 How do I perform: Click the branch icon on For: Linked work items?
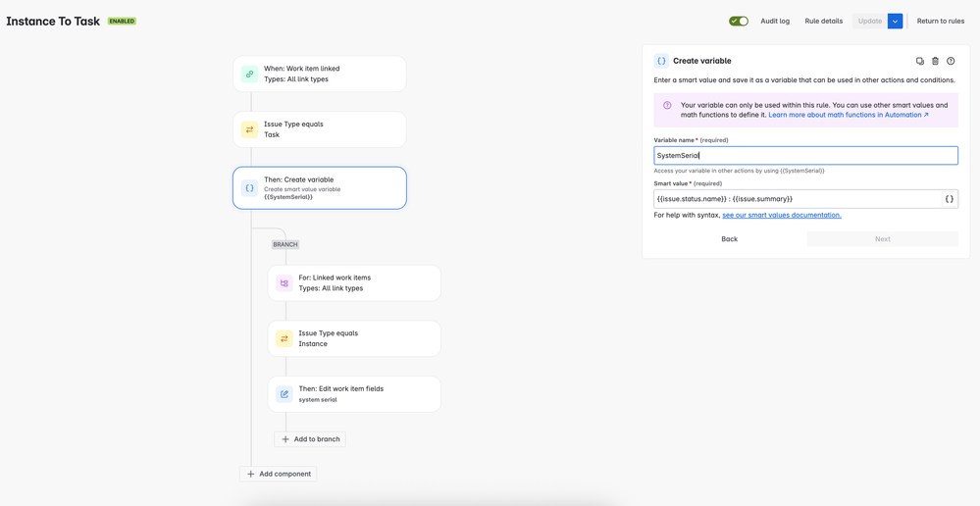(284, 283)
